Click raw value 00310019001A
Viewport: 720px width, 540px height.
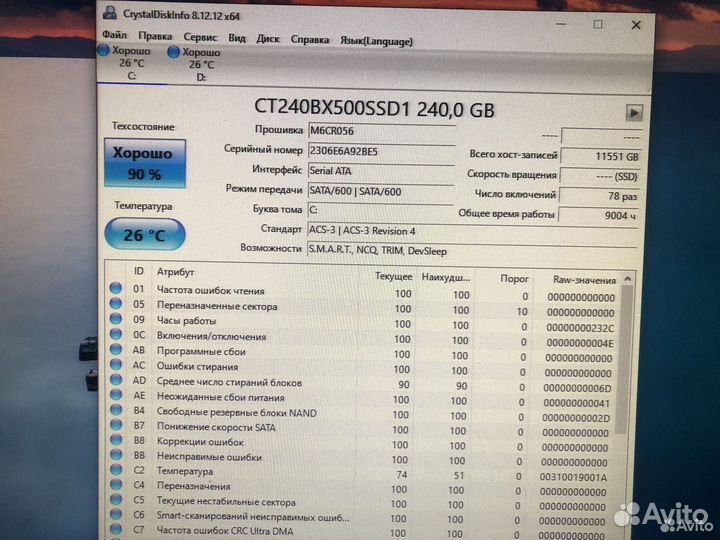coord(573,478)
